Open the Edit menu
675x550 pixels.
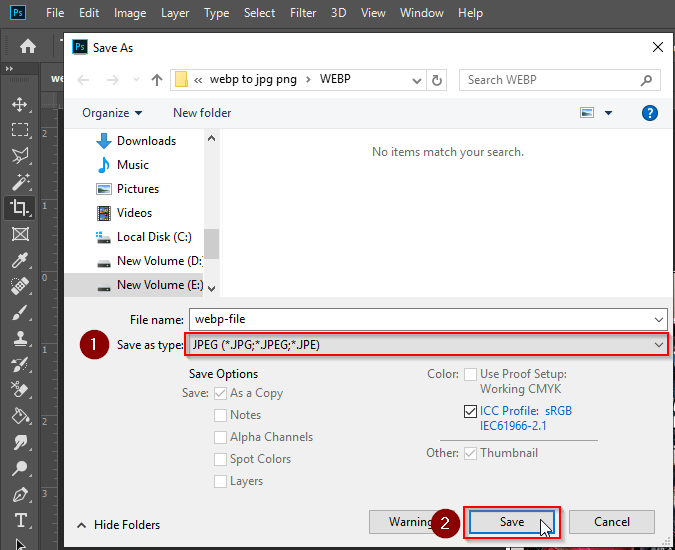tap(89, 13)
